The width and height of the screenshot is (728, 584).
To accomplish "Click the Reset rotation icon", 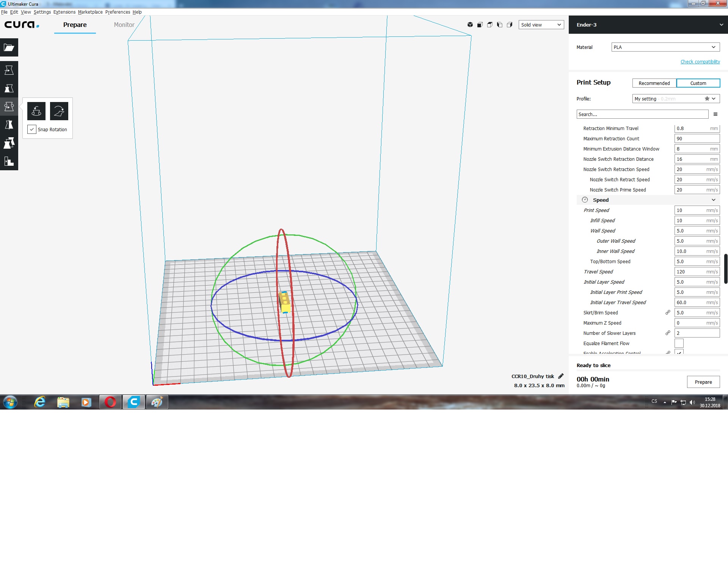I will (36, 111).
